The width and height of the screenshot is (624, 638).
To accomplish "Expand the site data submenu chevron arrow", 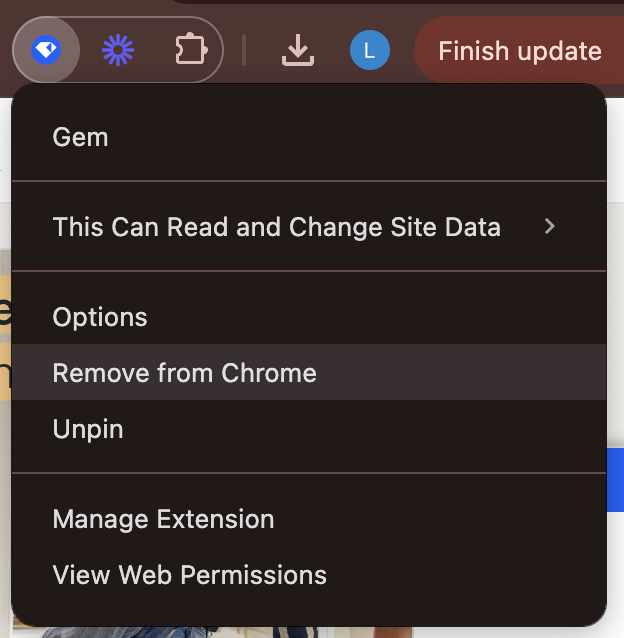I will tap(550, 226).
